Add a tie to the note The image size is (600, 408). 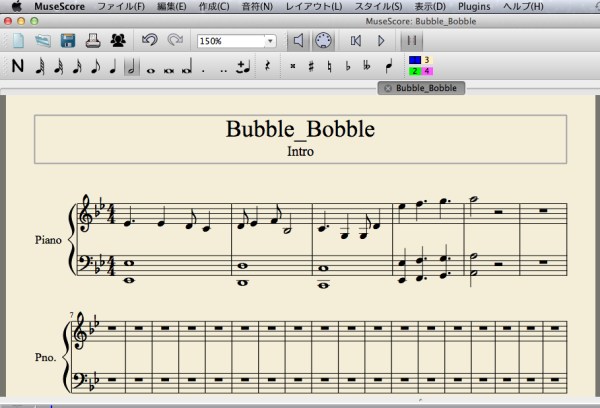[243, 67]
